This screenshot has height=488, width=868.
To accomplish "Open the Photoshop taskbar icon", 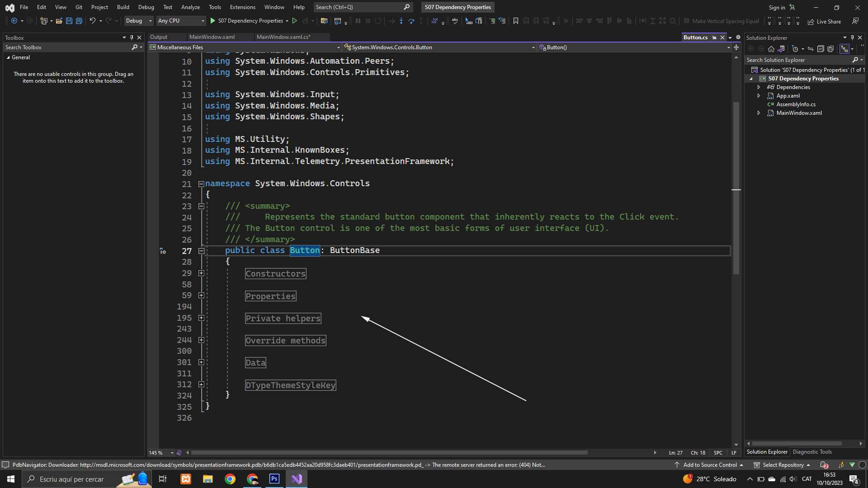I will tap(274, 479).
